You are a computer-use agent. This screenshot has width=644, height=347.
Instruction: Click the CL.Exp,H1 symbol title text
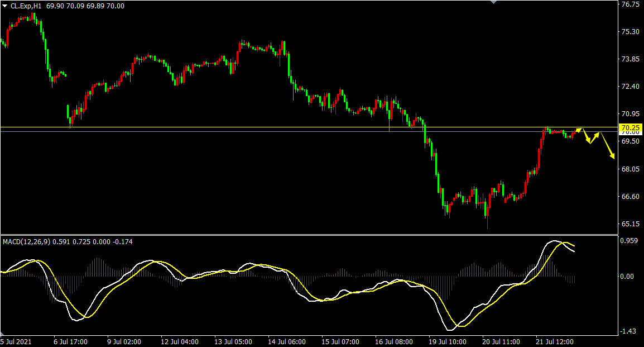click(x=26, y=6)
